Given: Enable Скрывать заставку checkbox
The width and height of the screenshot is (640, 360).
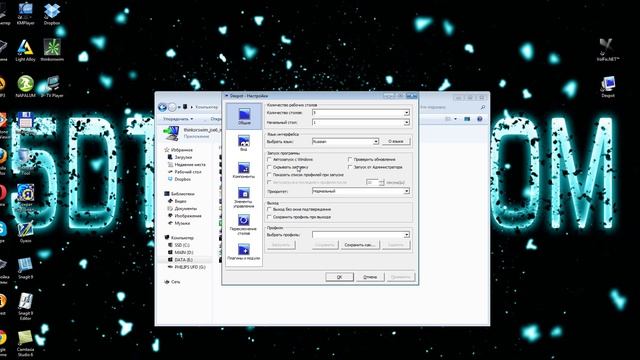Looking at the screenshot, I should click(x=269, y=167).
